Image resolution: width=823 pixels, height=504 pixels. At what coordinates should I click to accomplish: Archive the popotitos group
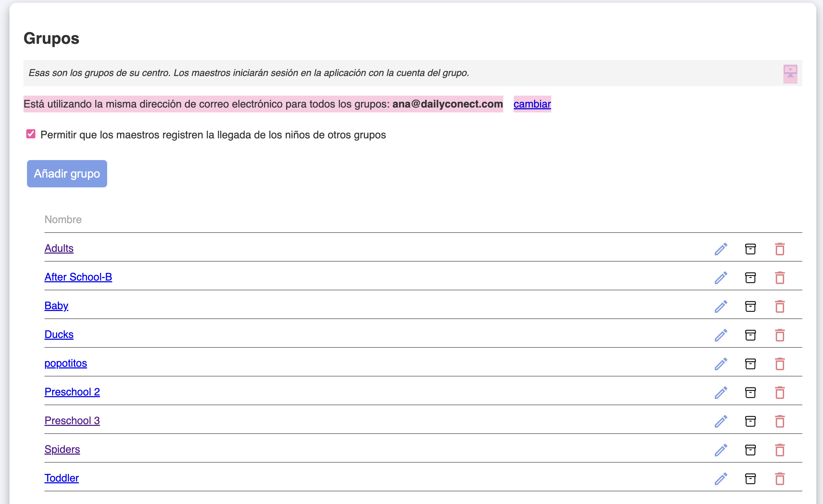coord(750,364)
